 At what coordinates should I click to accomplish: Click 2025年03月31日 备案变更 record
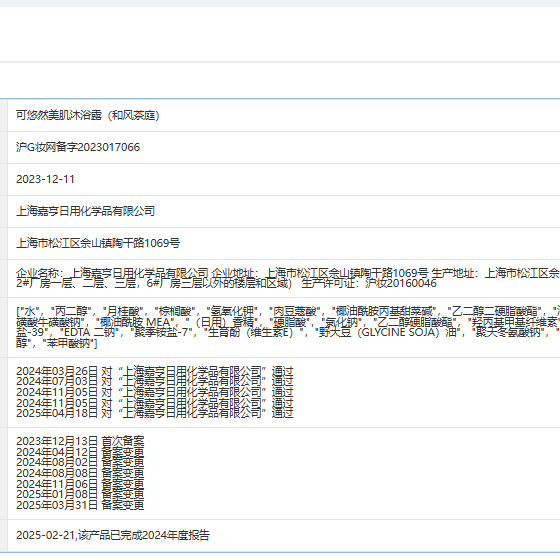tap(80, 505)
